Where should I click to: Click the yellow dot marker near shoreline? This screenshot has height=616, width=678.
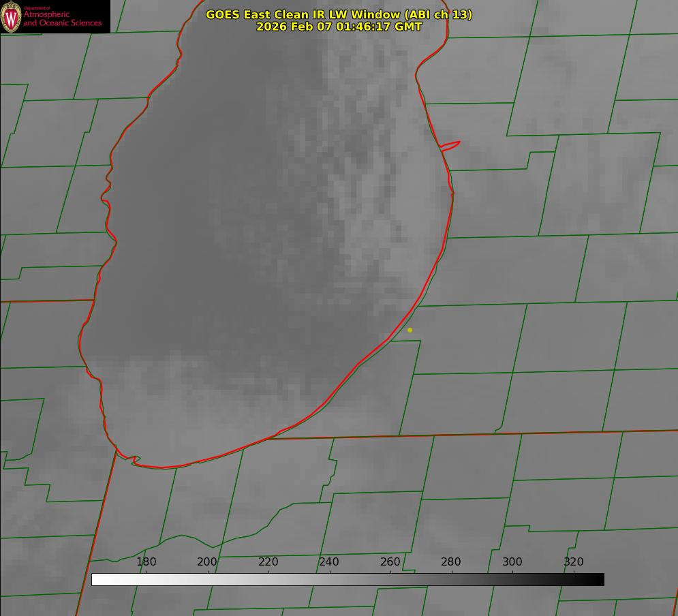[x=410, y=330]
